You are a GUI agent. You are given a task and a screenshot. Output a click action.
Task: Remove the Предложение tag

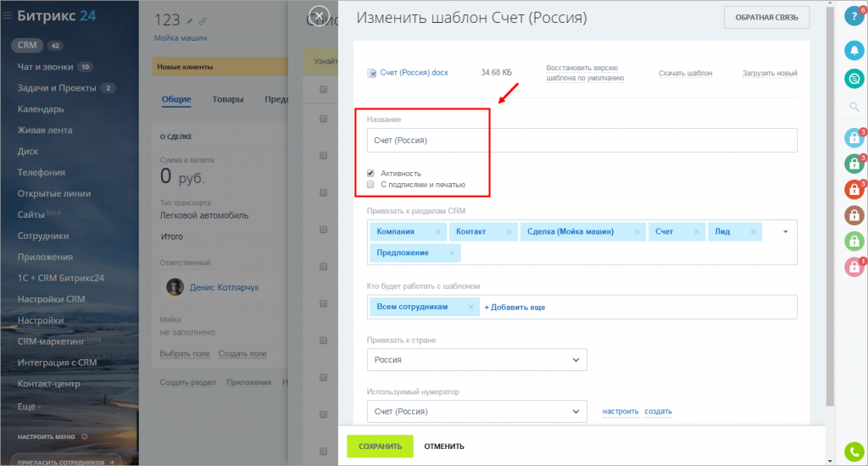(452, 252)
